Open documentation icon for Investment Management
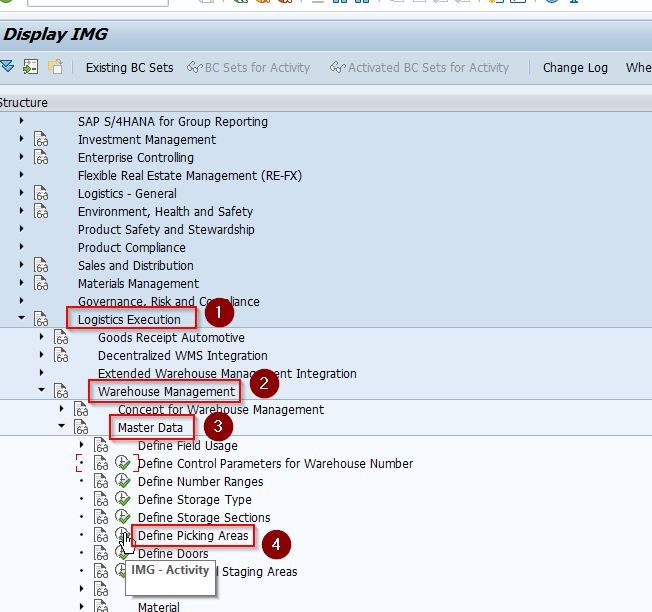 coord(41,139)
